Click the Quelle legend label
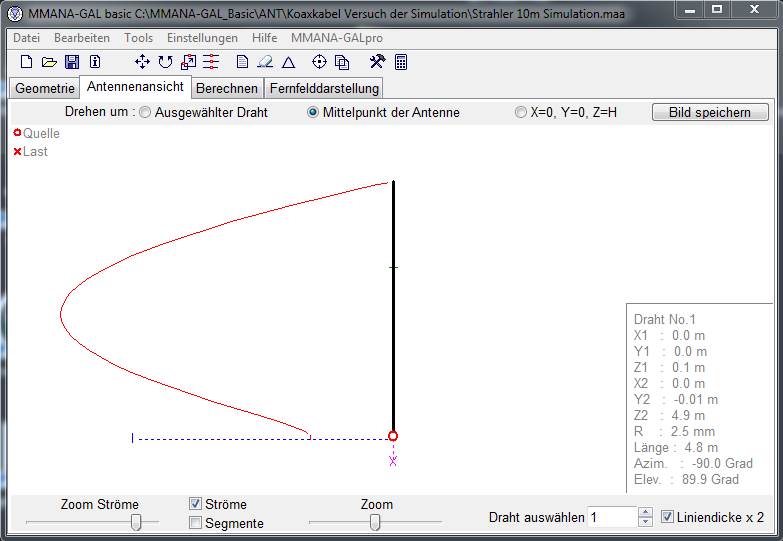The image size is (783, 541). [41, 133]
